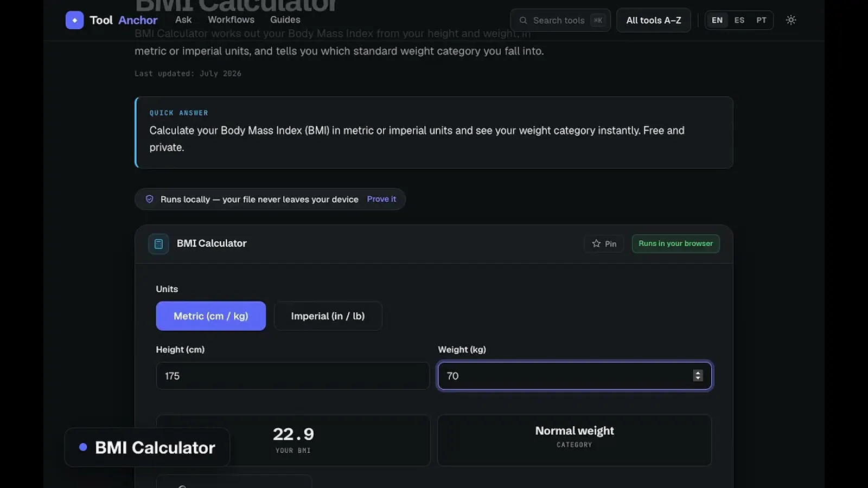Click the Units label
Viewport: 868px width, 488px height.
pyautogui.click(x=167, y=289)
